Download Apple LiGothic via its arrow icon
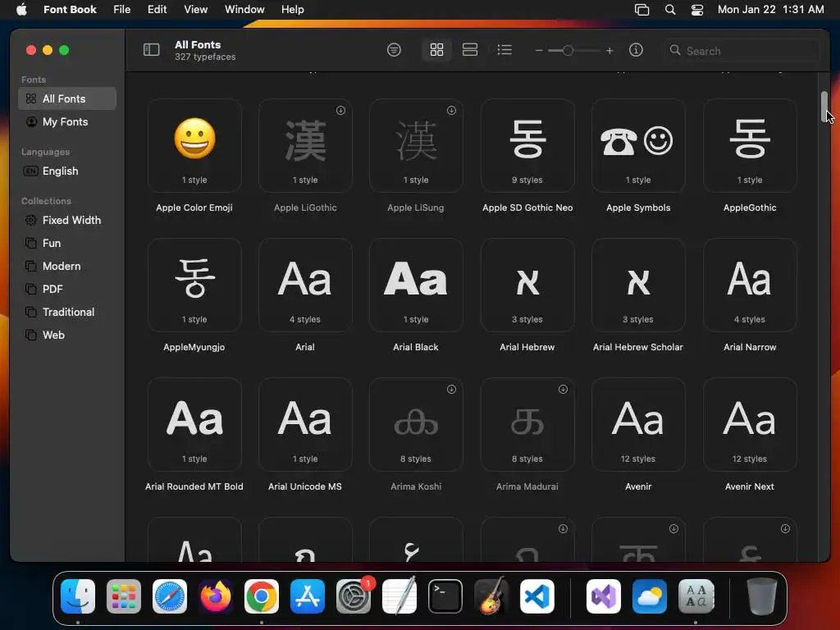Viewport: 840px width, 630px height. [340, 111]
